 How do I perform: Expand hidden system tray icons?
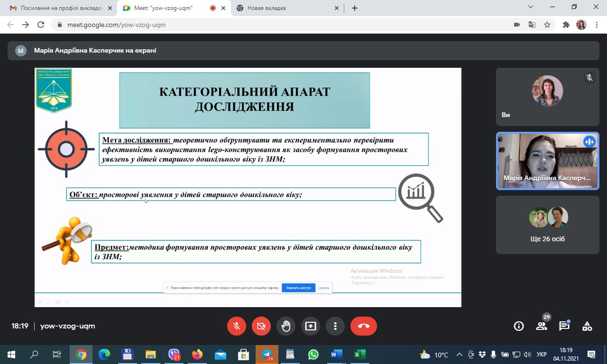[x=459, y=354]
